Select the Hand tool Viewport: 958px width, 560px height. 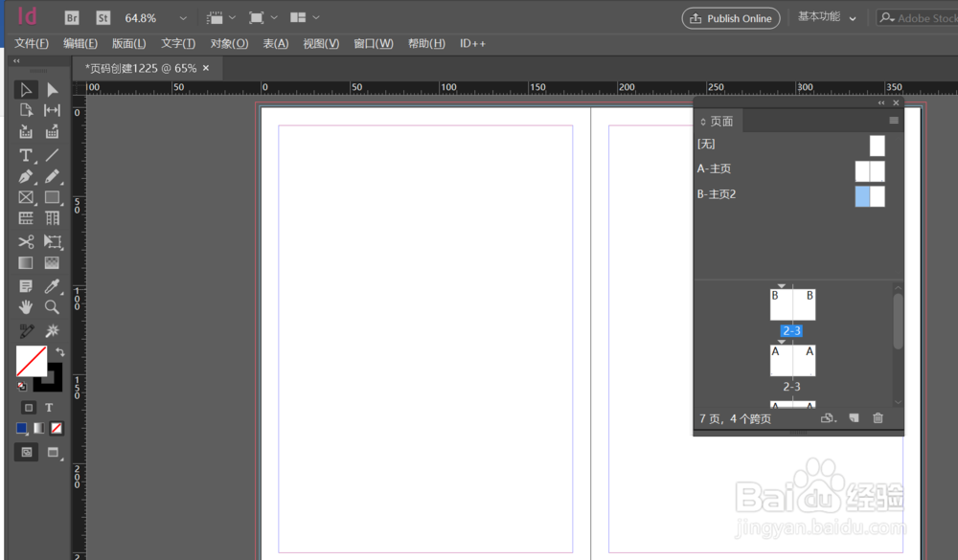tap(26, 306)
